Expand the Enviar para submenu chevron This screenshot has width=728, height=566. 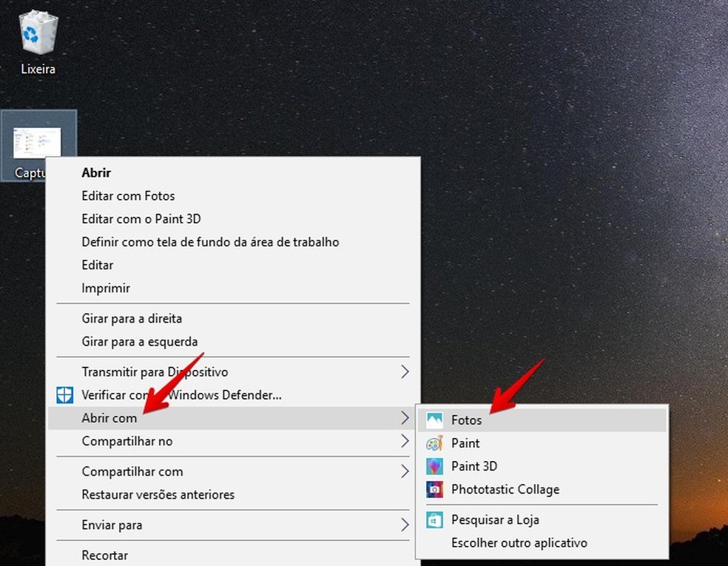(x=405, y=525)
